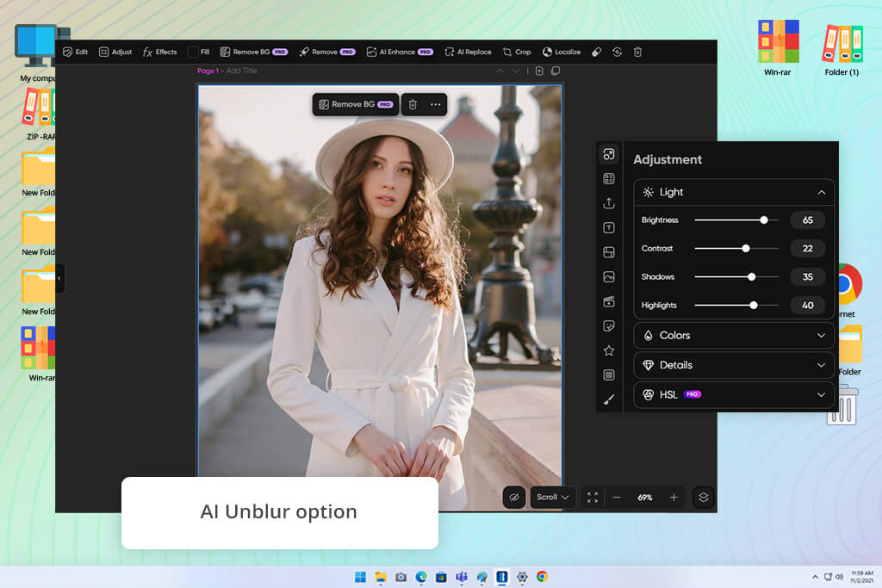
Task: Open text tool sidebar icon
Action: [x=609, y=227]
